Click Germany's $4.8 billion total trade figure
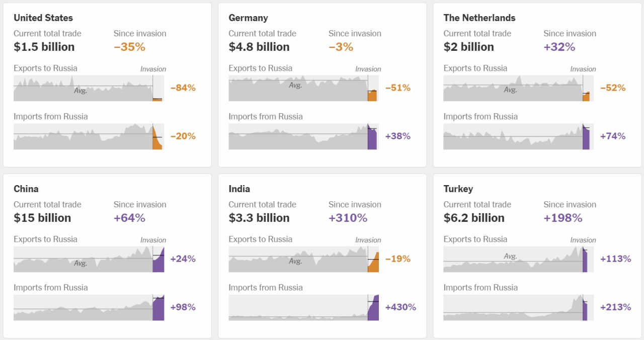Image resolution: width=644 pixels, height=340 pixels. pyautogui.click(x=259, y=47)
